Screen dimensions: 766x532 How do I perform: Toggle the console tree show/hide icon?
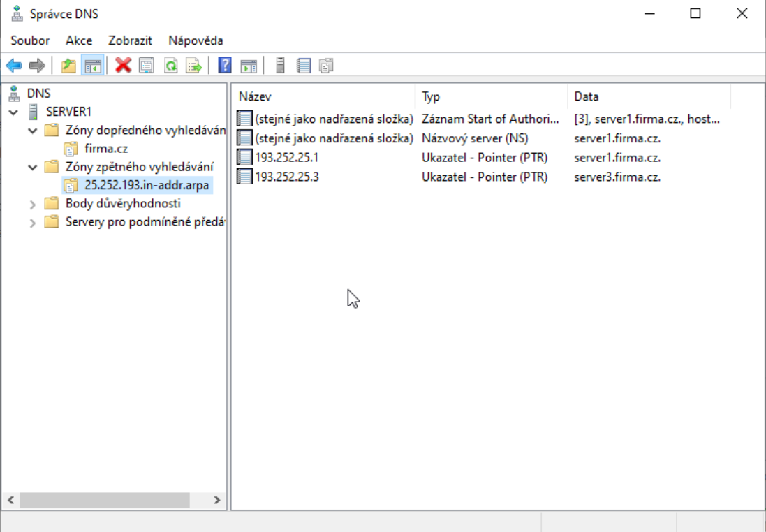tap(93, 66)
